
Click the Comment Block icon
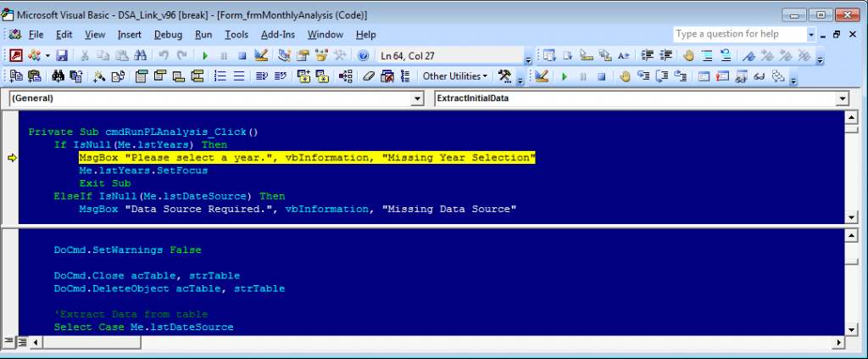point(707,55)
